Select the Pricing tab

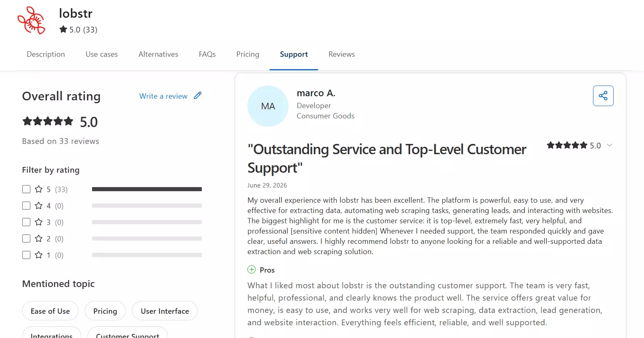[x=248, y=54]
